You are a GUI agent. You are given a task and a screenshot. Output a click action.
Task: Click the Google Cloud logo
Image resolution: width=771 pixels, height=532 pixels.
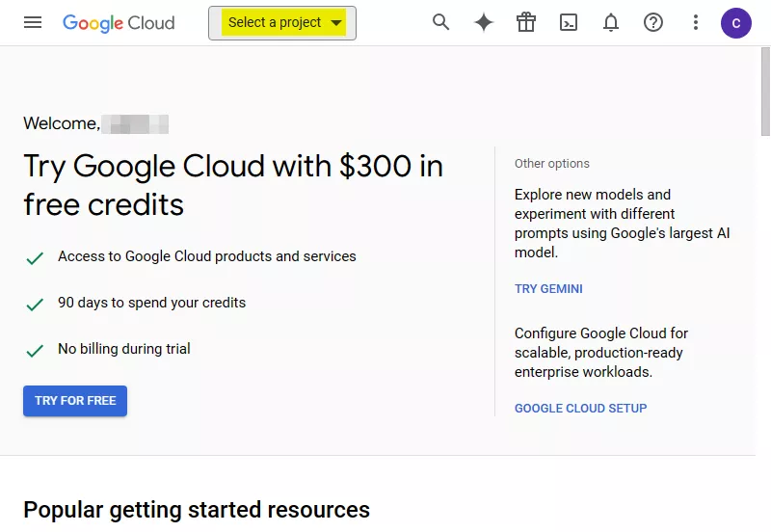119,23
